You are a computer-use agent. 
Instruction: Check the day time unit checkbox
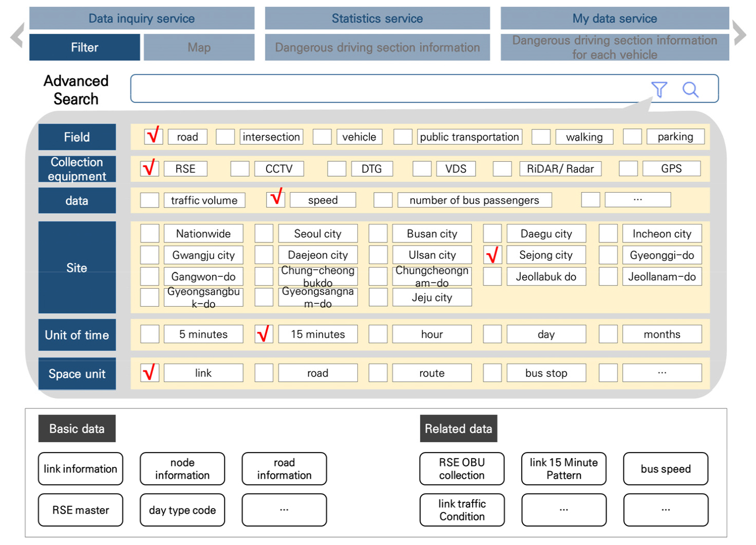pos(493,334)
